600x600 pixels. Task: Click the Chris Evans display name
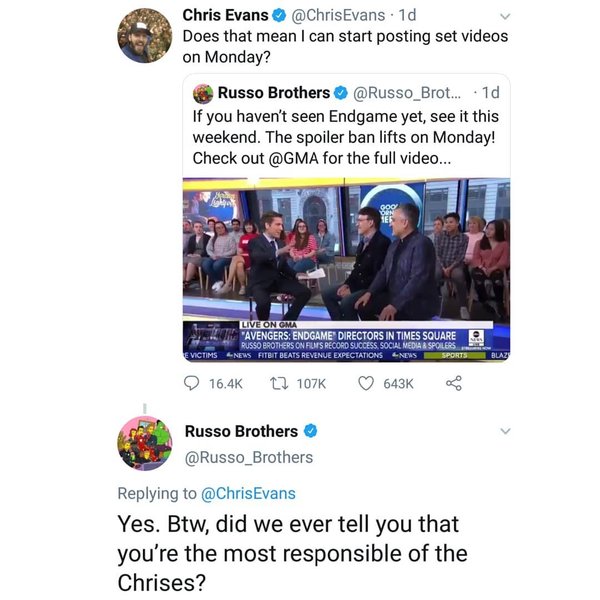[x=225, y=15]
